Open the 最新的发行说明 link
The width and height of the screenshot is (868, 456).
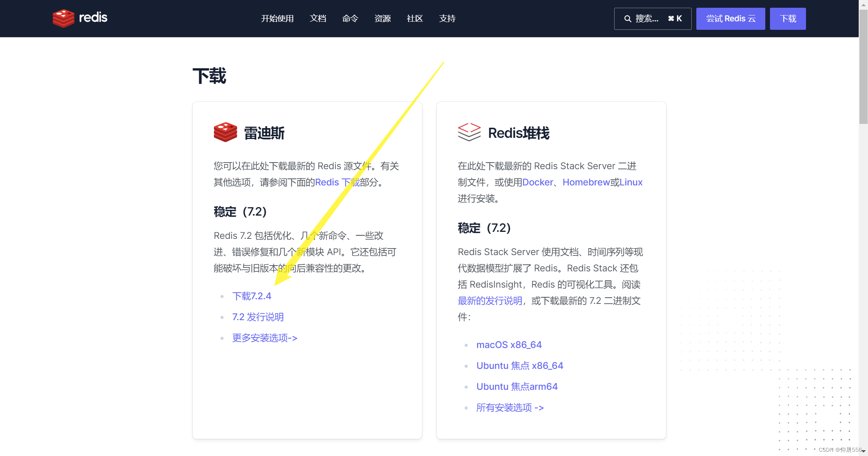point(490,301)
